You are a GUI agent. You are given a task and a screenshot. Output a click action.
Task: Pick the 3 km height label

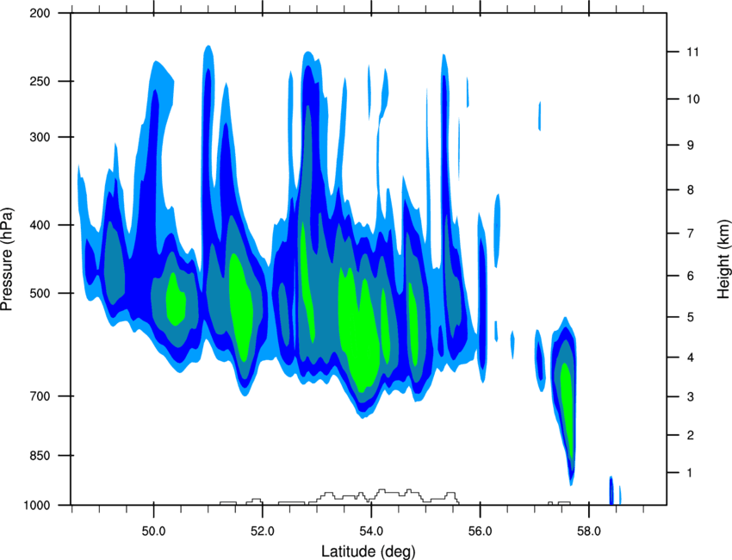click(x=691, y=396)
